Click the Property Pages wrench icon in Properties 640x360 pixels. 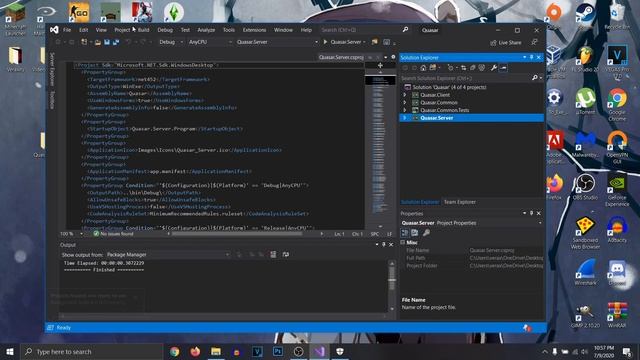[426, 233]
